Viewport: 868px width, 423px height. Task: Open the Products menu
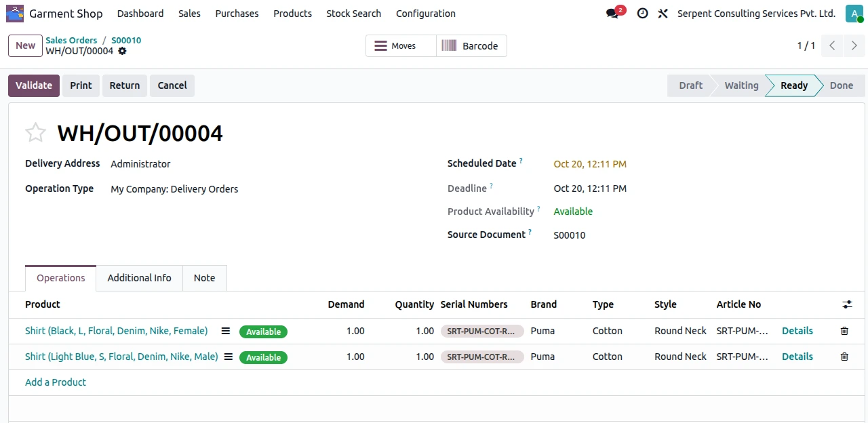coord(293,14)
